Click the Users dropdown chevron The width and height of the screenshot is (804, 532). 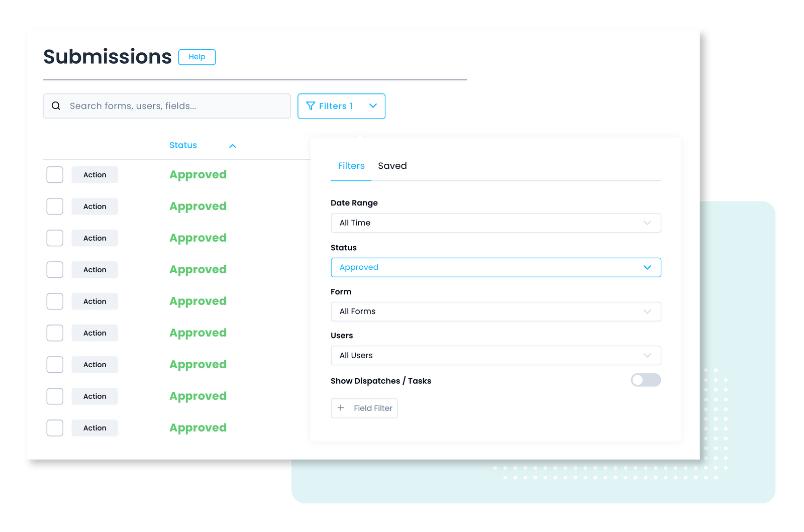click(648, 355)
